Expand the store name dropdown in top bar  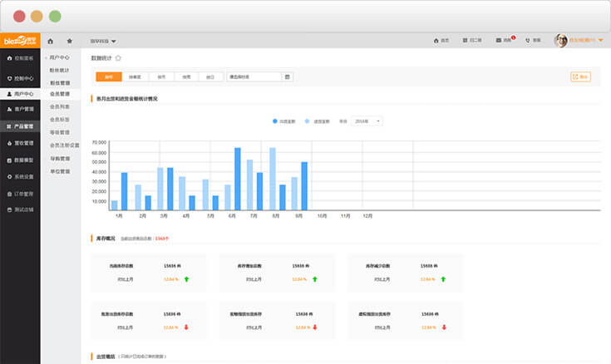103,41
